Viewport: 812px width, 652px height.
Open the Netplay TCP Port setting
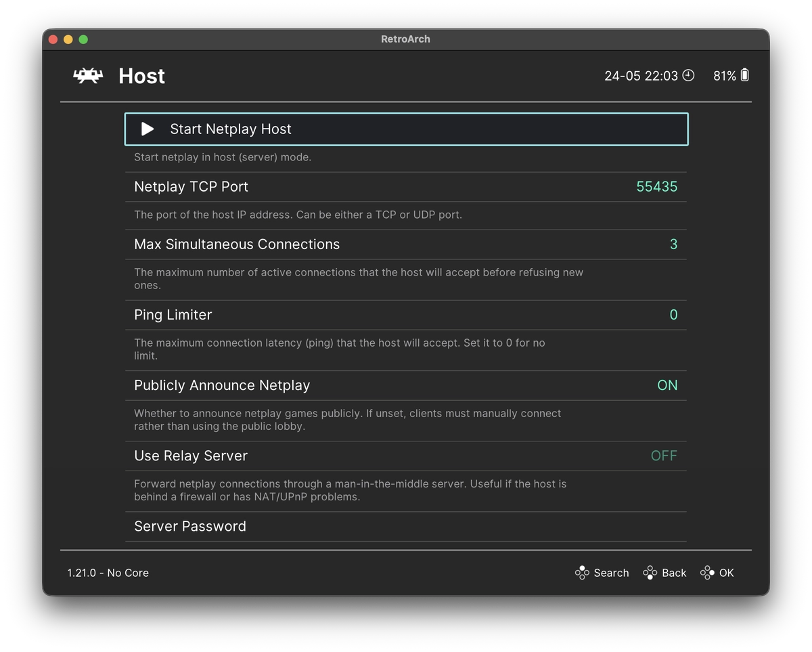tap(406, 187)
